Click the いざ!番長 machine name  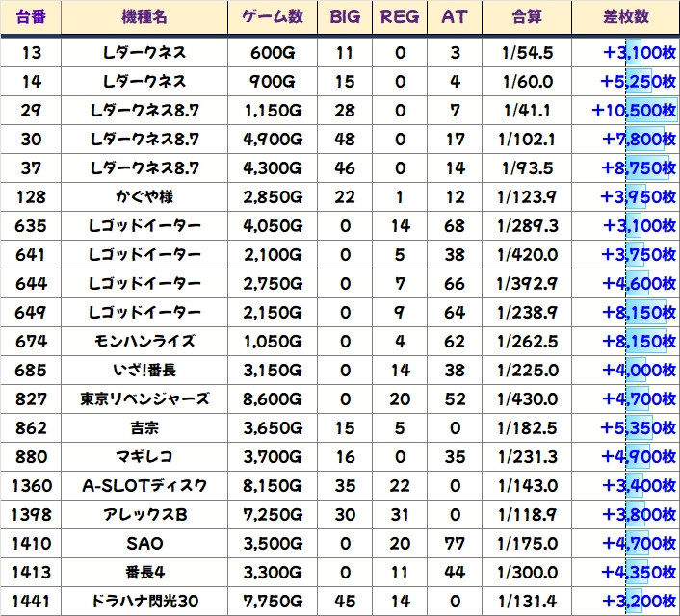pos(144,371)
